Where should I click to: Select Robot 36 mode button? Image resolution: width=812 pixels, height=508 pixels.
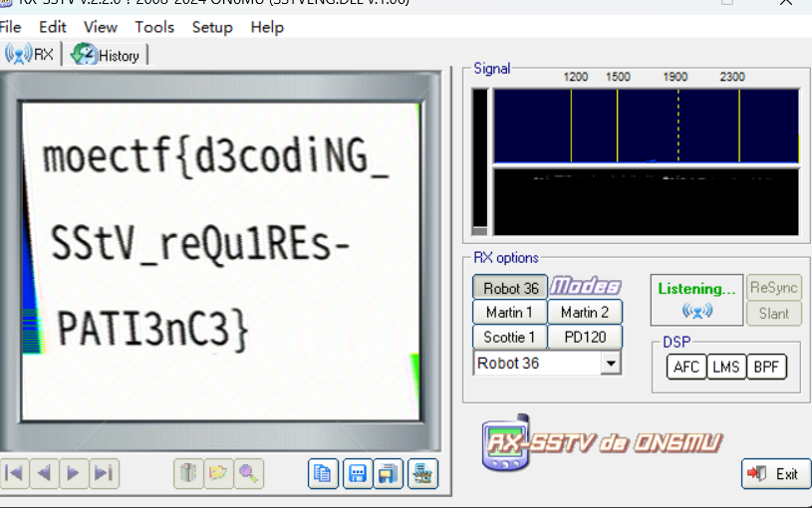coord(510,288)
